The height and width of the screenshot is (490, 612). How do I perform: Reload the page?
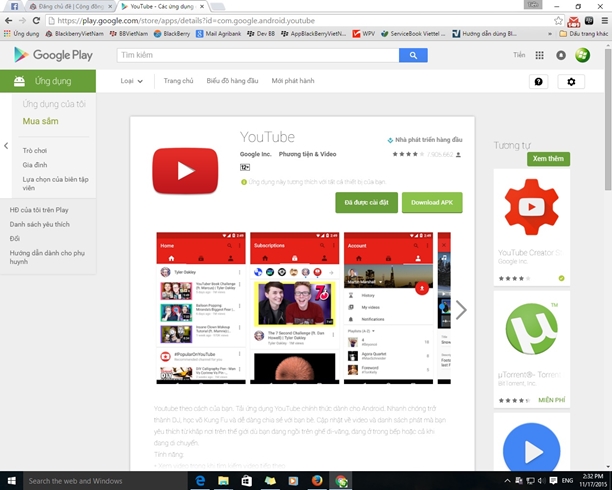[x=36, y=21]
